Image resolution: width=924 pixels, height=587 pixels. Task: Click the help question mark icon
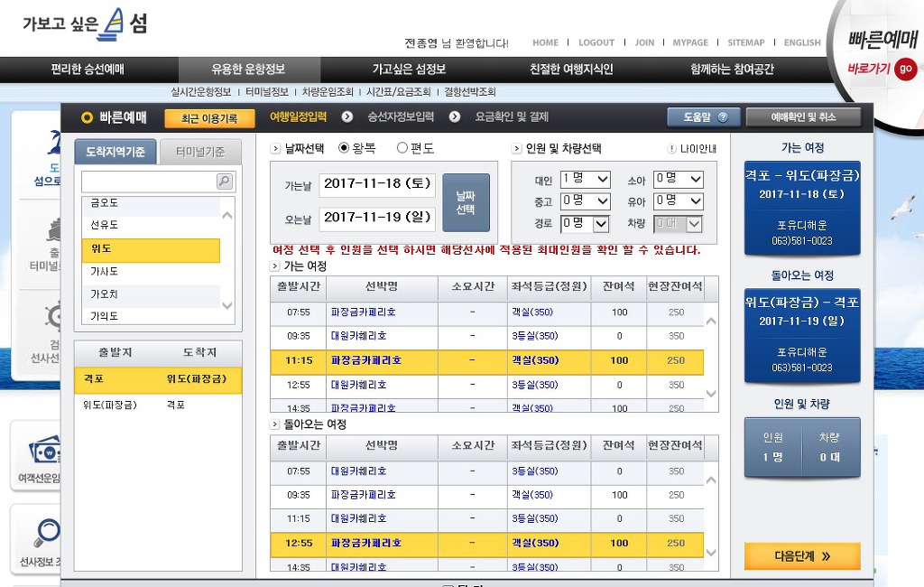[x=723, y=117]
